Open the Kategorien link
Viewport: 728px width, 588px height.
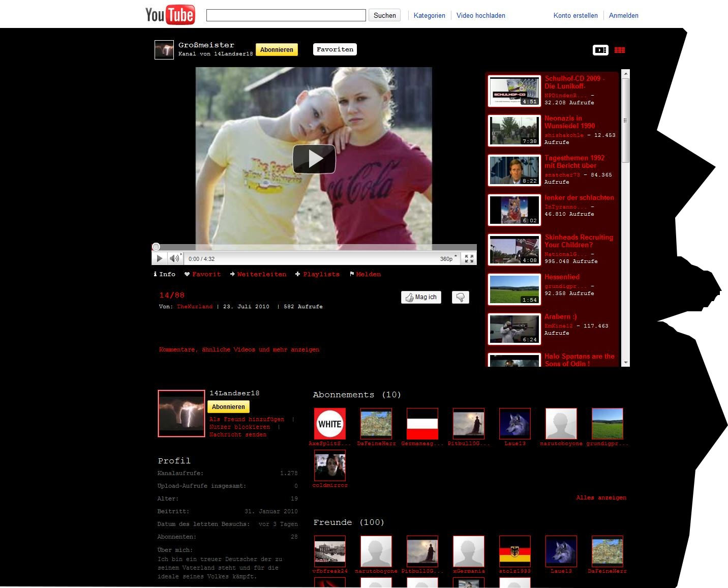click(429, 15)
